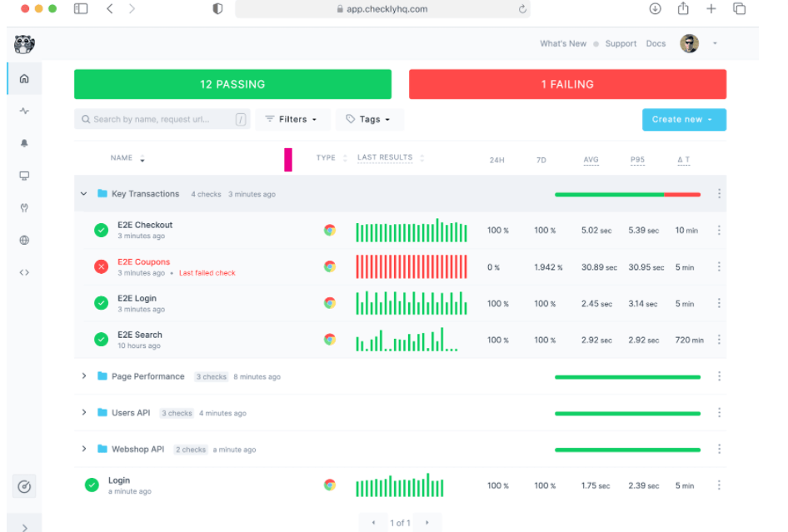Open the monitor dashboards sidebar icon
Viewport: 788px width, 532px height.
[x=24, y=176]
